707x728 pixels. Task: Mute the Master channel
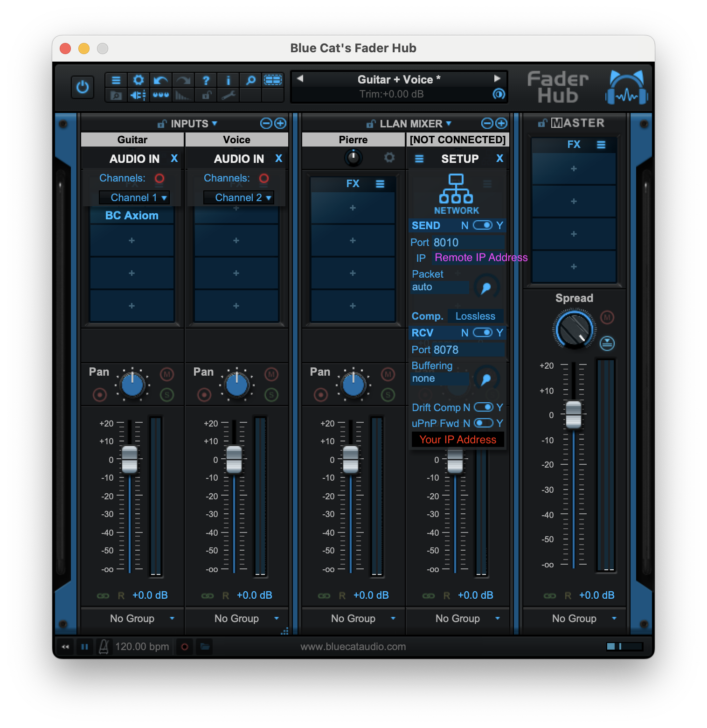pos(607,317)
